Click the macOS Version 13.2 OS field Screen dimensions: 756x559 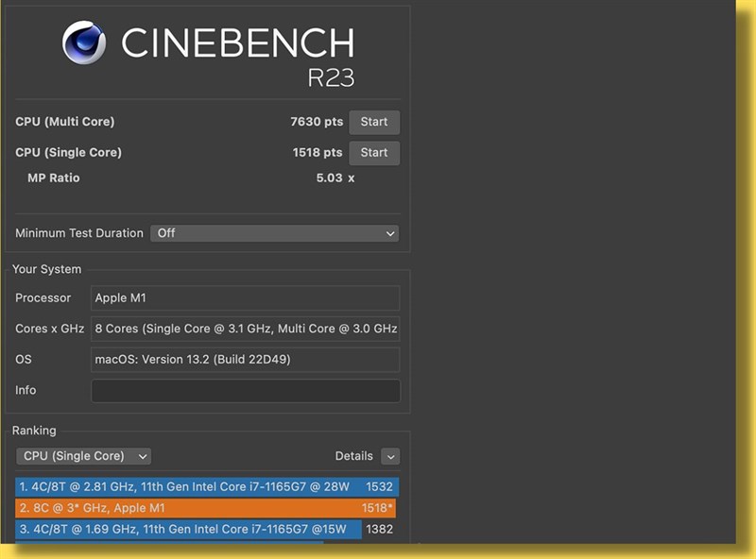245,360
